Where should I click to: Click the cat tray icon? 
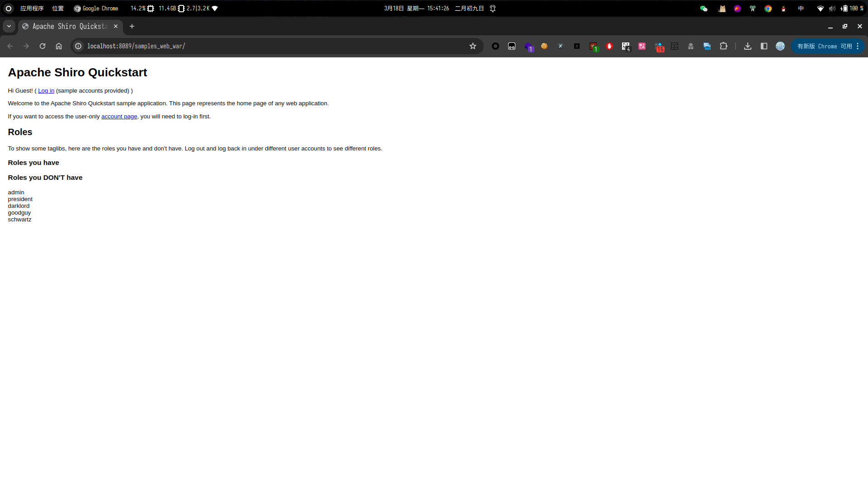[x=722, y=9]
